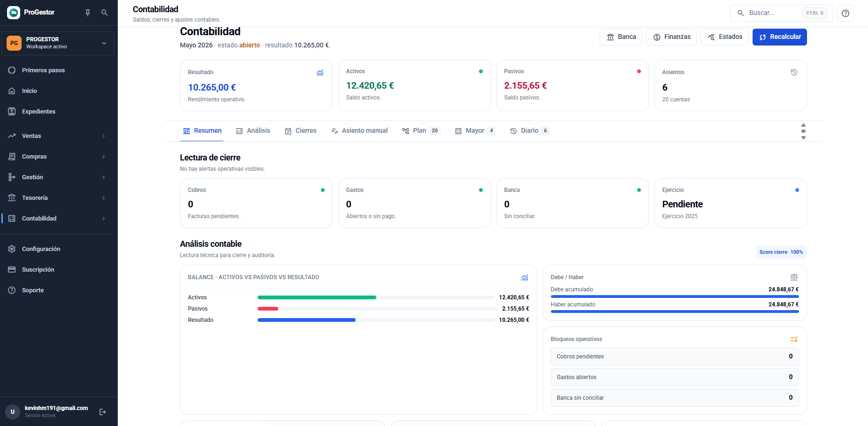Expand the Gestión submenu chevron
Image resolution: width=868 pixels, height=426 pixels.
click(x=104, y=177)
